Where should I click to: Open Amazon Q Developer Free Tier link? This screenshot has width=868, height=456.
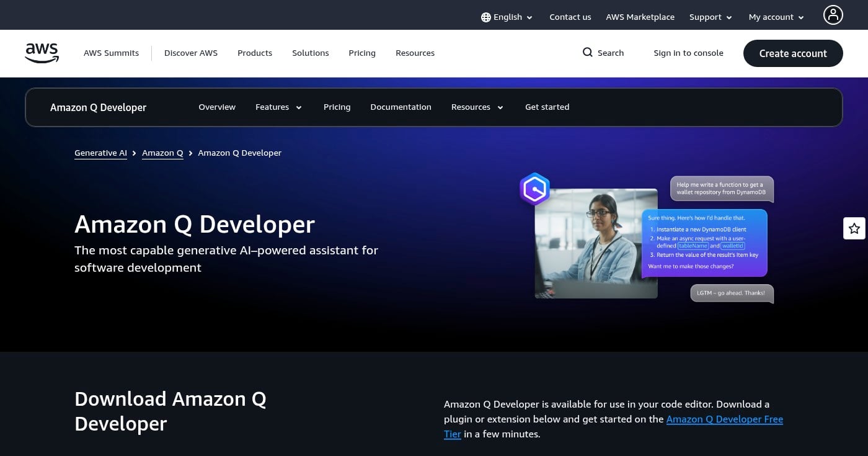724,419
